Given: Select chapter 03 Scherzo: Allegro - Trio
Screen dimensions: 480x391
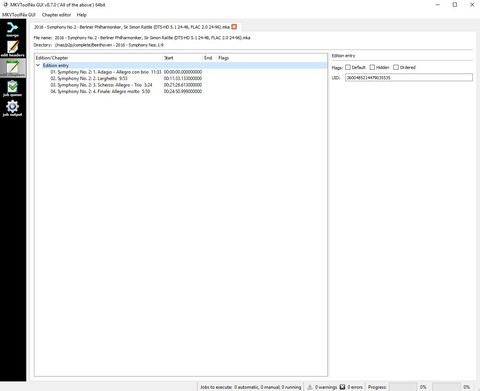Looking at the screenshot, I should tap(101, 85).
